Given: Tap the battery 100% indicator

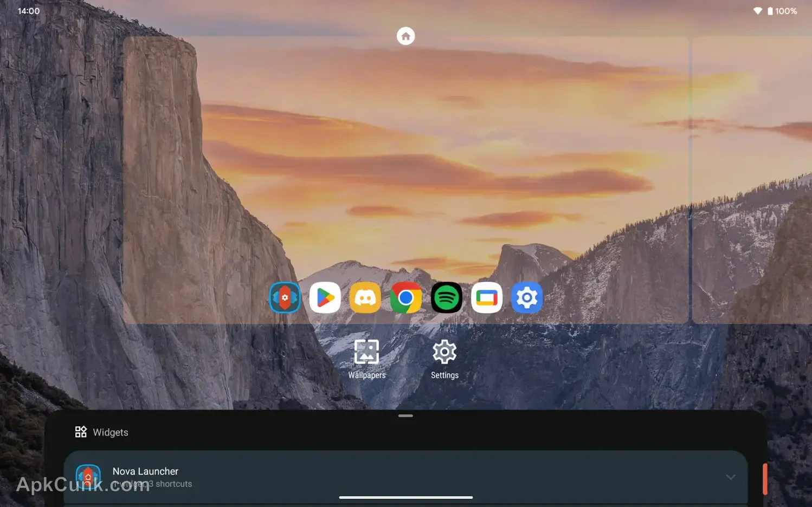Looking at the screenshot, I should [782, 11].
